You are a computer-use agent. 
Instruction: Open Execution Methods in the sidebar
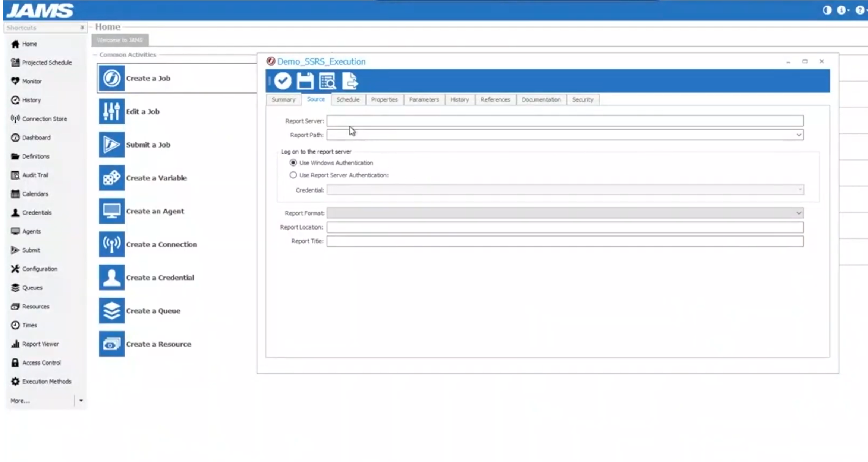coord(46,381)
